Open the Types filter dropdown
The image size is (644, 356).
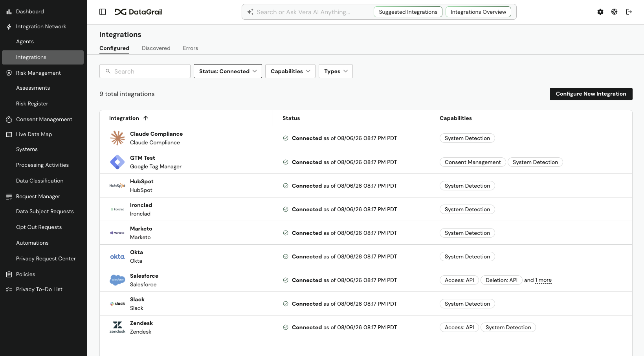click(x=336, y=71)
